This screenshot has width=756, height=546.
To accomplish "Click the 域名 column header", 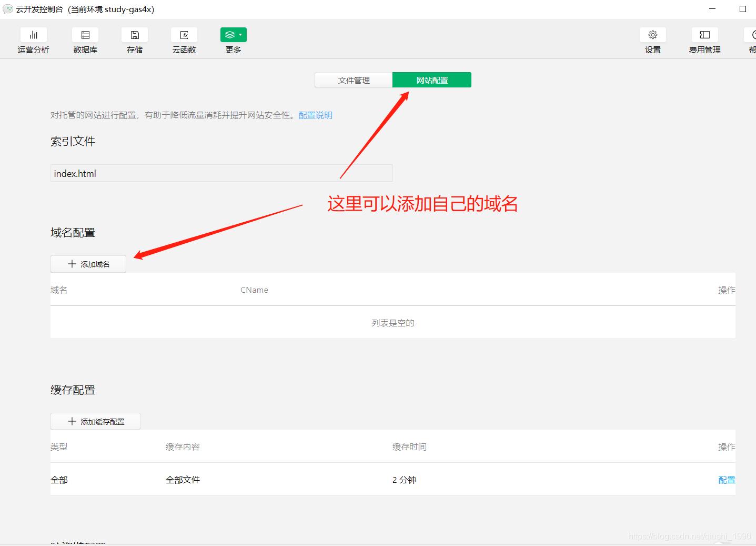I will (x=59, y=290).
